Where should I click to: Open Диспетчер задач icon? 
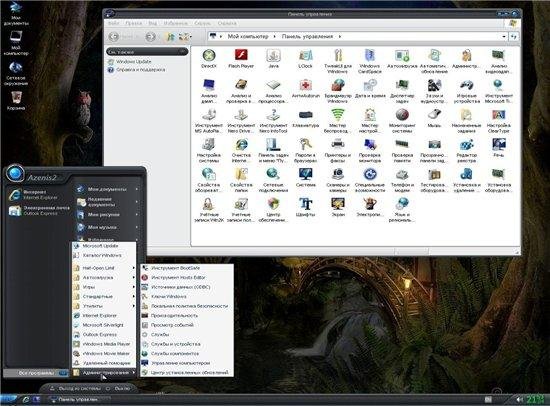coord(402,91)
